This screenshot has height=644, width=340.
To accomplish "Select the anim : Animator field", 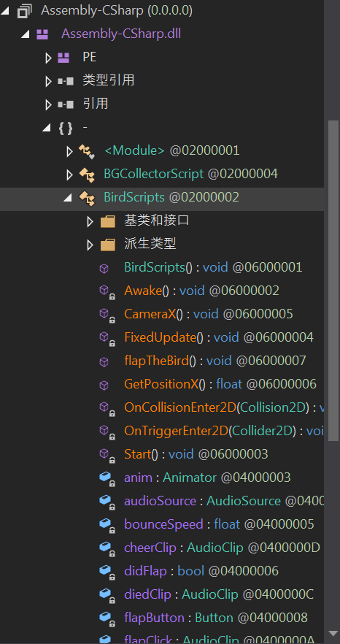I will tap(207, 478).
